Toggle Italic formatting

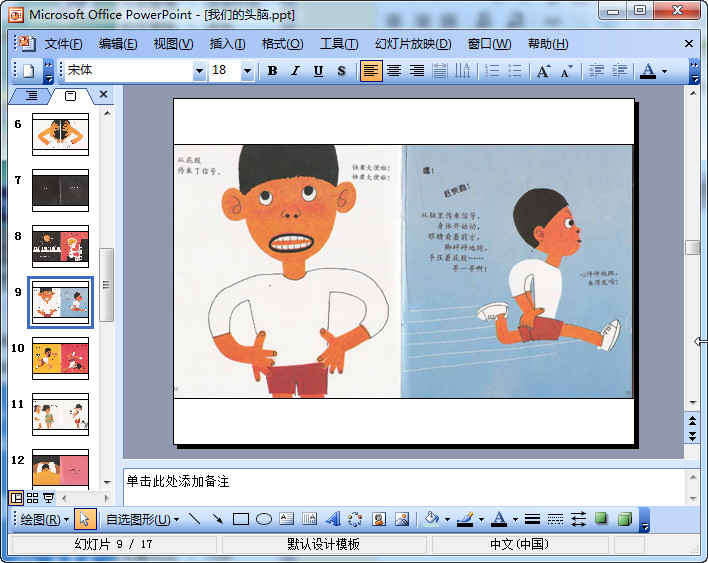[x=295, y=71]
